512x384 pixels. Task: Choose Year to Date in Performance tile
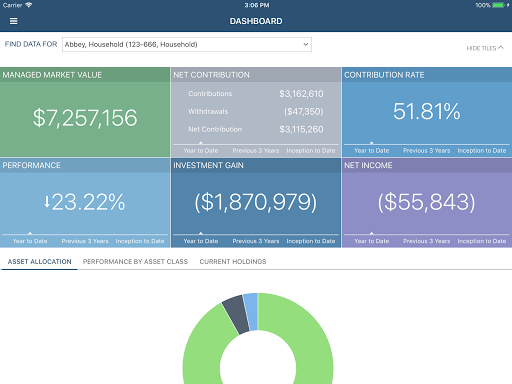pos(30,241)
